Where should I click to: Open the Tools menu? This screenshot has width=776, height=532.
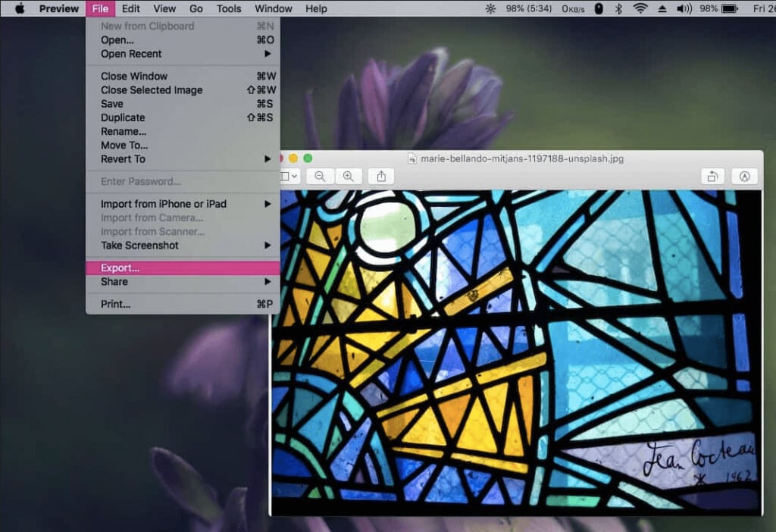[x=229, y=9]
